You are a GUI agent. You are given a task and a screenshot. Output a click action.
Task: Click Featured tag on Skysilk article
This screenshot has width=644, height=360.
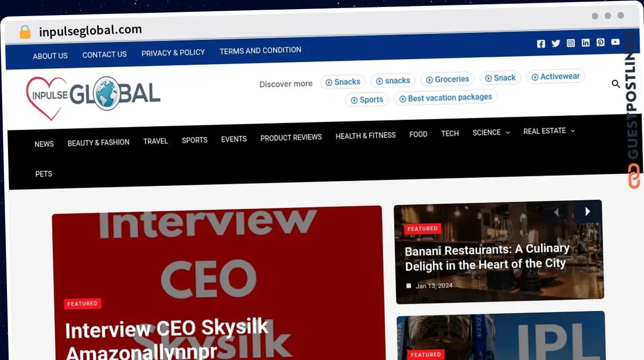pos(83,304)
